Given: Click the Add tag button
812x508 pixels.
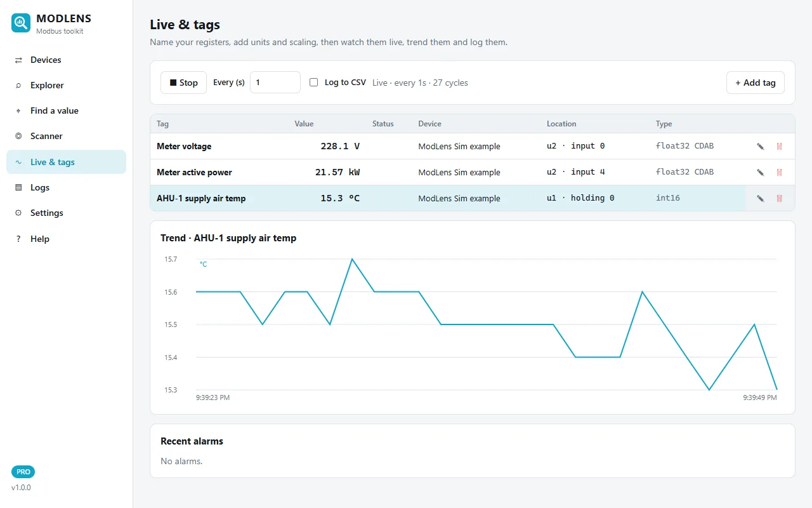Looking at the screenshot, I should (x=755, y=83).
